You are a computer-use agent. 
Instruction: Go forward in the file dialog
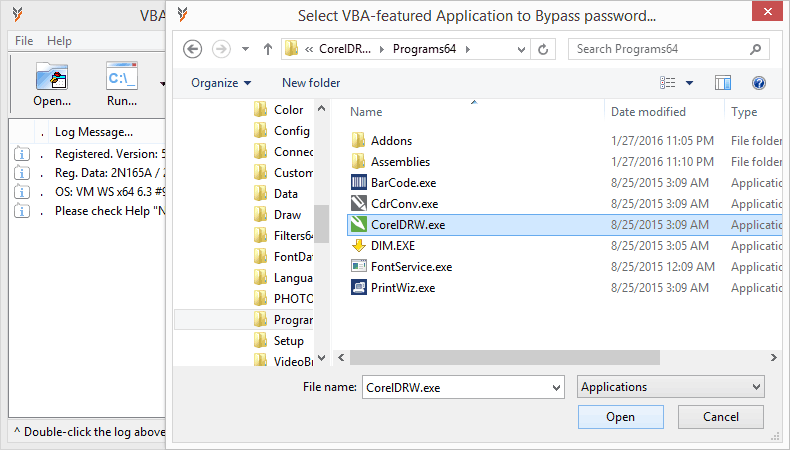221,49
